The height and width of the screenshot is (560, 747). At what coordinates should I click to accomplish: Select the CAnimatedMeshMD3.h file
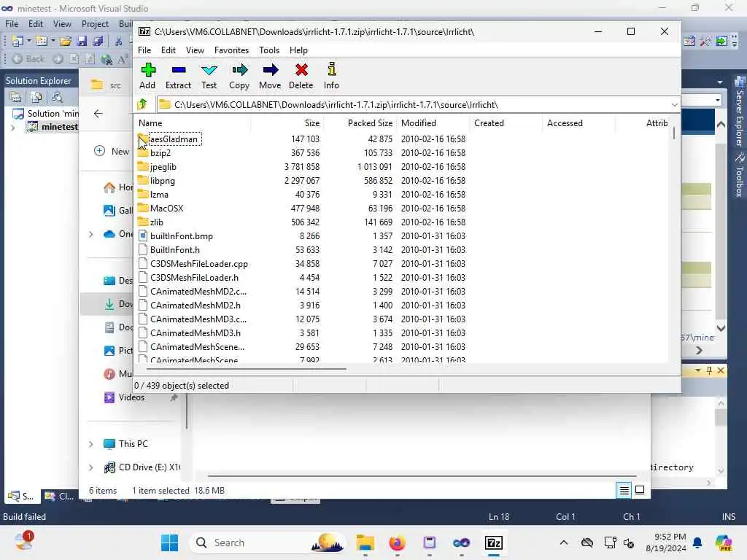[x=196, y=332]
